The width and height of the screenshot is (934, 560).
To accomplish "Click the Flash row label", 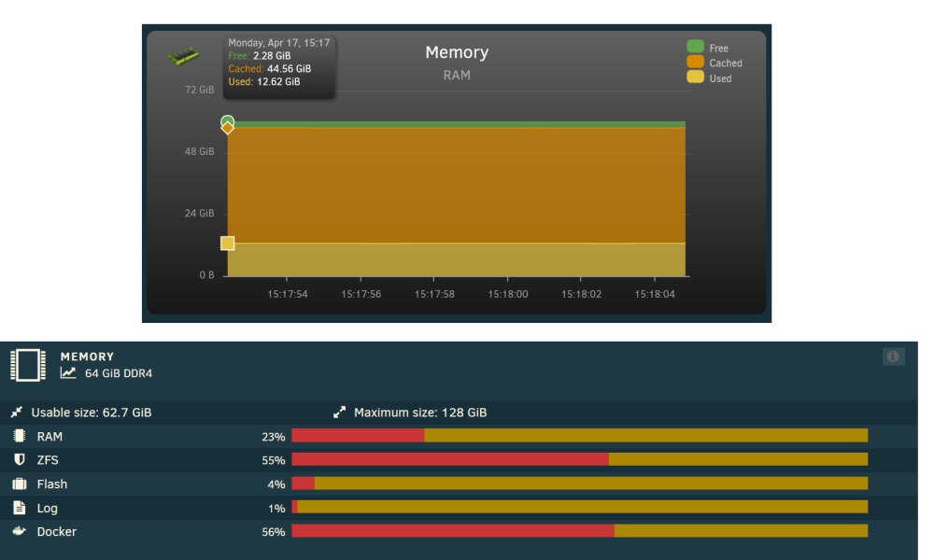I will click(51, 483).
